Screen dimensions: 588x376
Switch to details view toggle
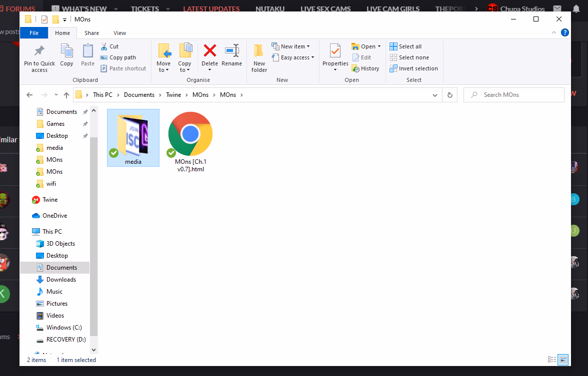(552, 360)
